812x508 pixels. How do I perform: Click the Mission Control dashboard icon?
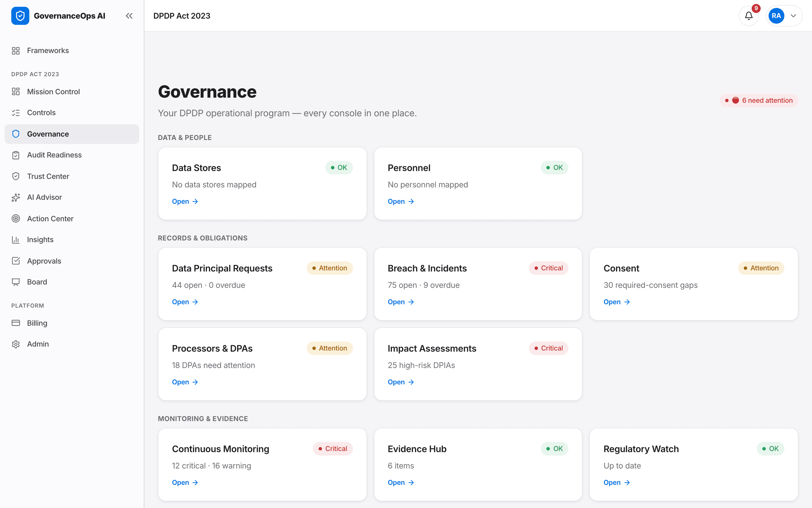tap(16, 92)
